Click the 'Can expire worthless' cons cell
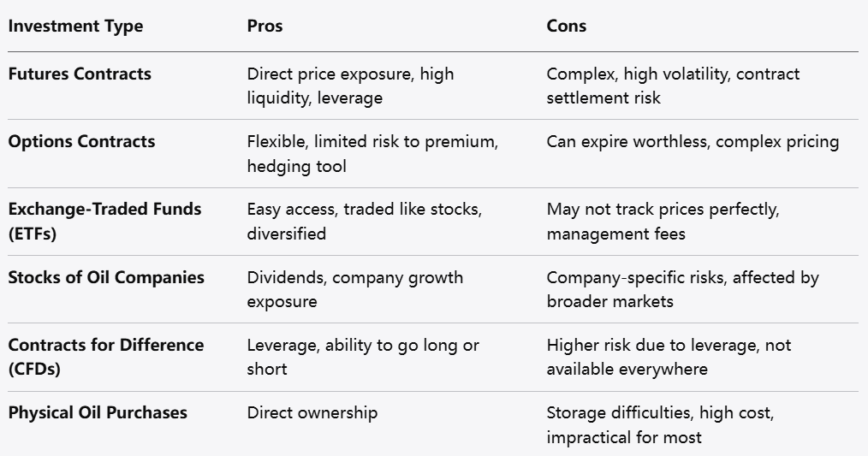 pyautogui.click(x=693, y=141)
